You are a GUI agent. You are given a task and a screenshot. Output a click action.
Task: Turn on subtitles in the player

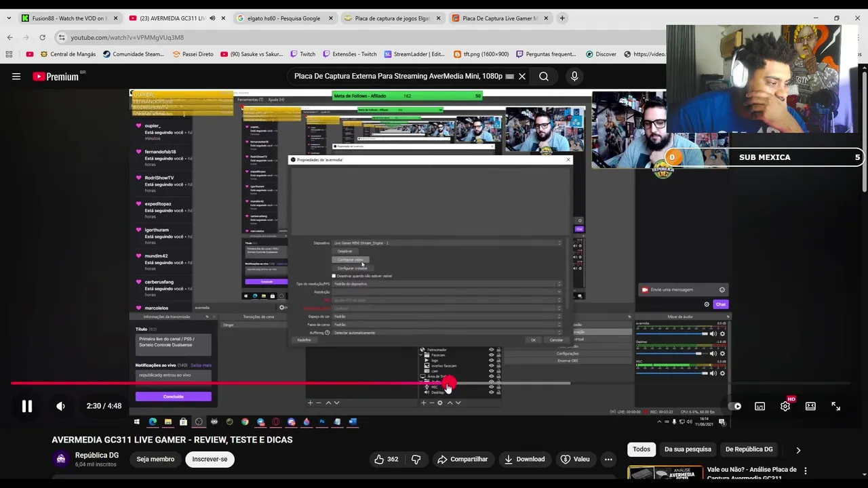[760, 407]
